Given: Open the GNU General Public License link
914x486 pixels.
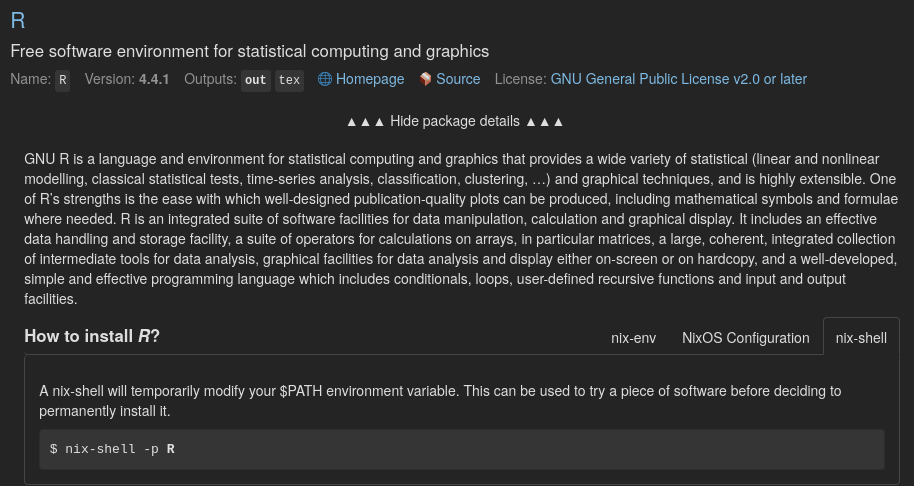Looking at the screenshot, I should pos(678,79).
